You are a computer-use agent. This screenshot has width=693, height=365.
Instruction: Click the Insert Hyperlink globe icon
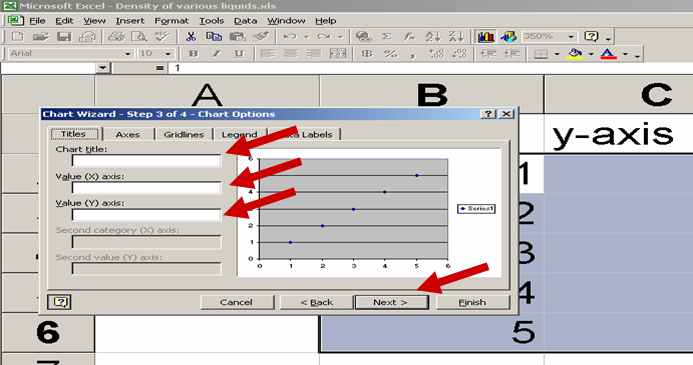coord(363,37)
